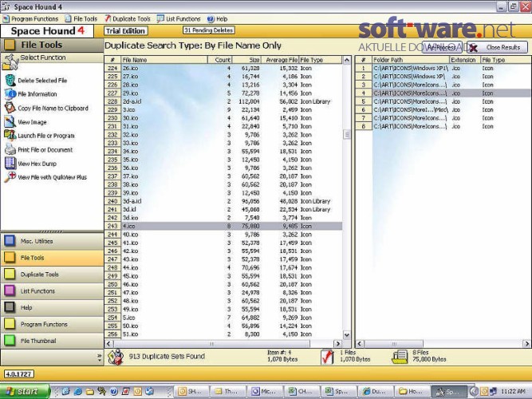Open the Duplicate Tools menu

[x=128, y=18]
